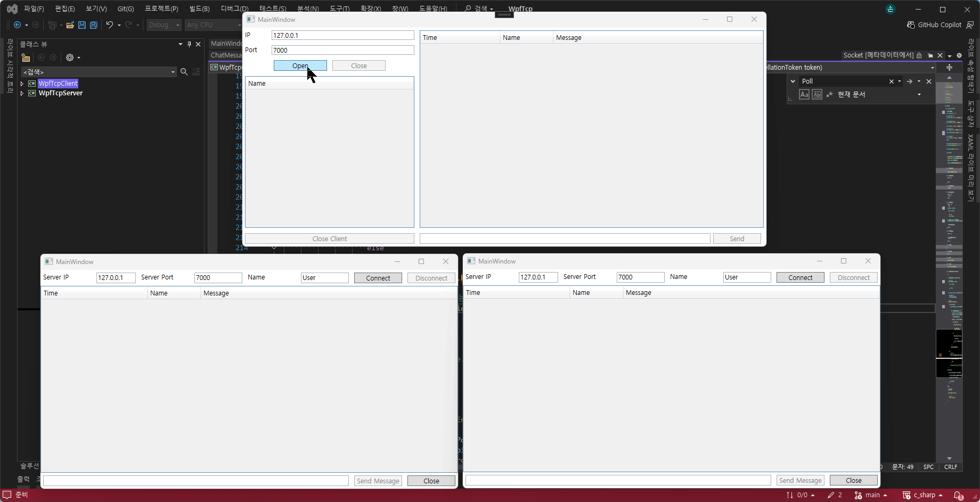Screen dimensions: 980x502
Task: Click the Save All toolbar icon
Action: 94,25
